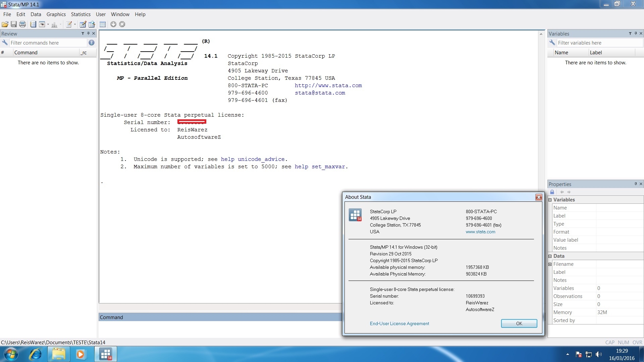This screenshot has width=644, height=362.
Task: Click the More down-arrow toolbar icon
Action: click(x=113, y=24)
